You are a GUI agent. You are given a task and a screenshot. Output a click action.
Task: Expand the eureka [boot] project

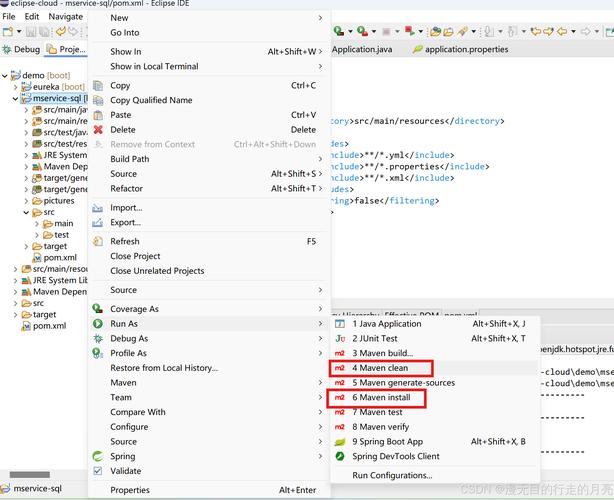click(15, 87)
